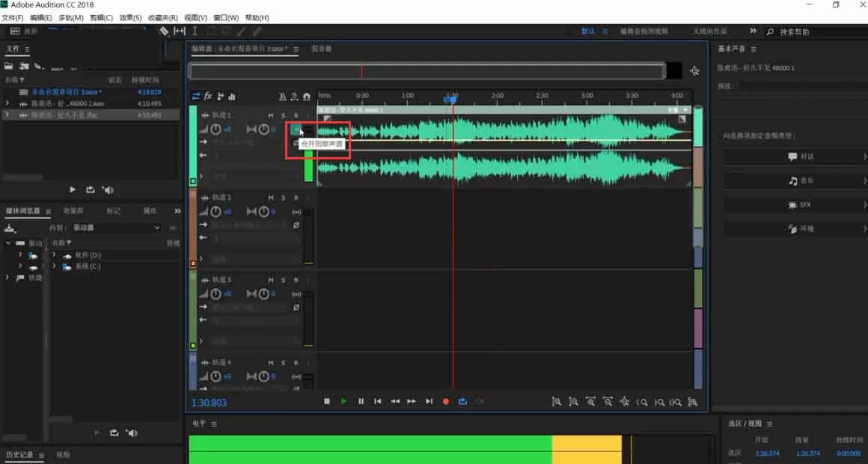Image resolution: width=868 pixels, height=464 pixels.
Task: Click the red Record button in transport
Action: pos(446,401)
